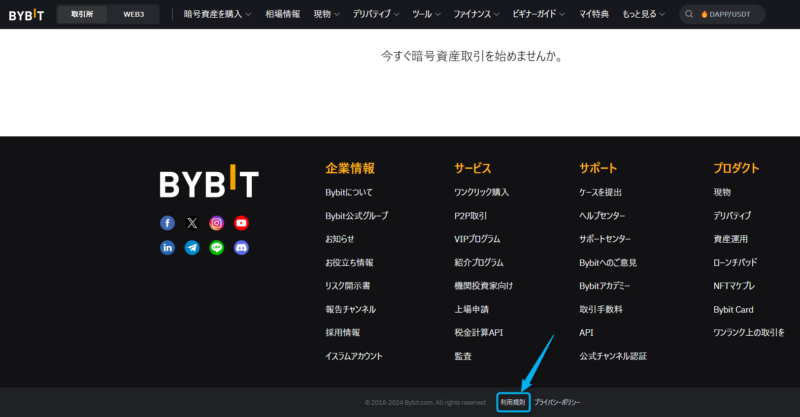Viewport: 800px width, 417px height.
Task: Open Bybit LINE icon
Action: (x=216, y=248)
